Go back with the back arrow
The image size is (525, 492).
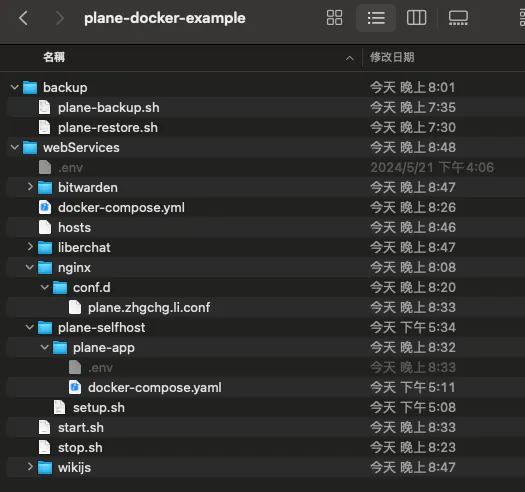23,18
